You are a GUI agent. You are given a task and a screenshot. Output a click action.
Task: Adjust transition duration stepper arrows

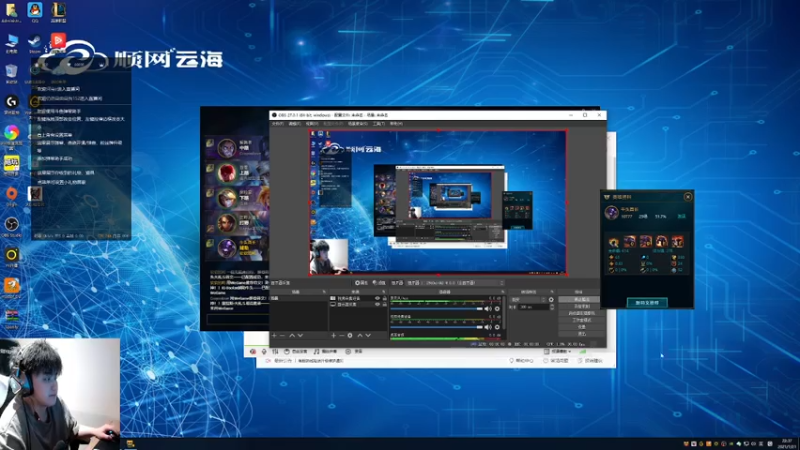coord(552,307)
